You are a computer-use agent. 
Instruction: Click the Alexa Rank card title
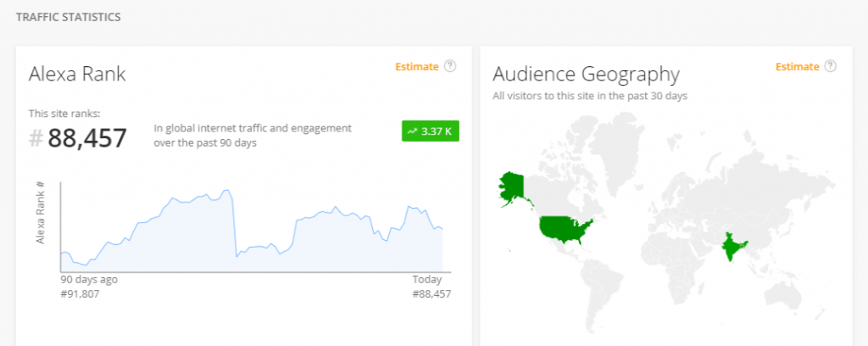tap(77, 74)
